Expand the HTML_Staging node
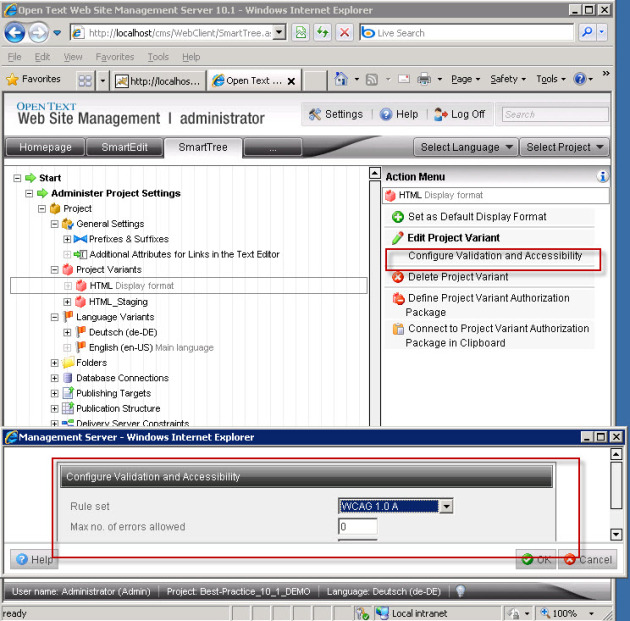The width and height of the screenshot is (630, 621). point(67,302)
